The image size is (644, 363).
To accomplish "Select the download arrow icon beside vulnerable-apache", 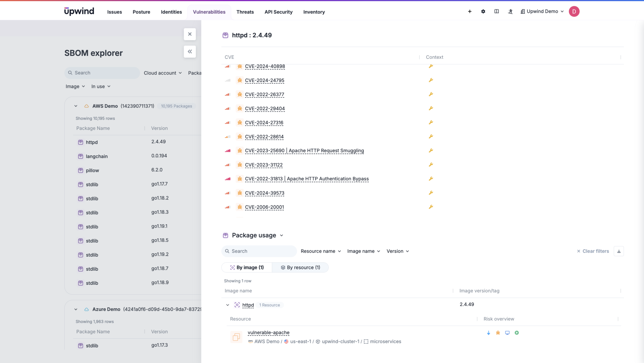I will pyautogui.click(x=488, y=333).
